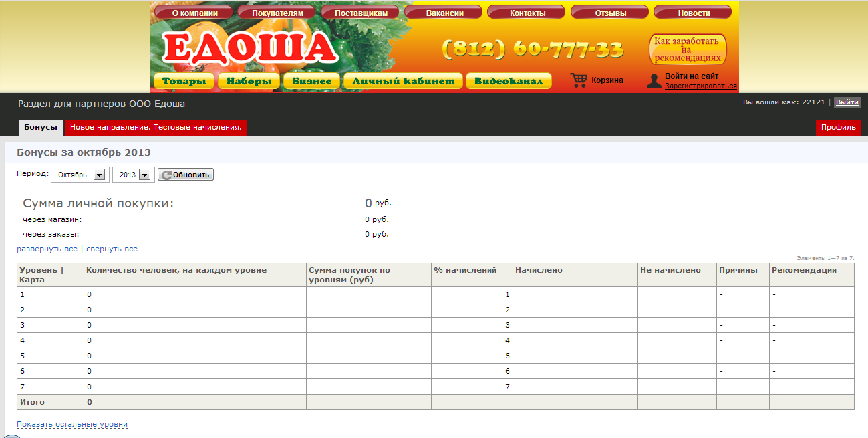Click the Уровень | Карта column header
This screenshot has width=868, height=438.
click(x=51, y=275)
